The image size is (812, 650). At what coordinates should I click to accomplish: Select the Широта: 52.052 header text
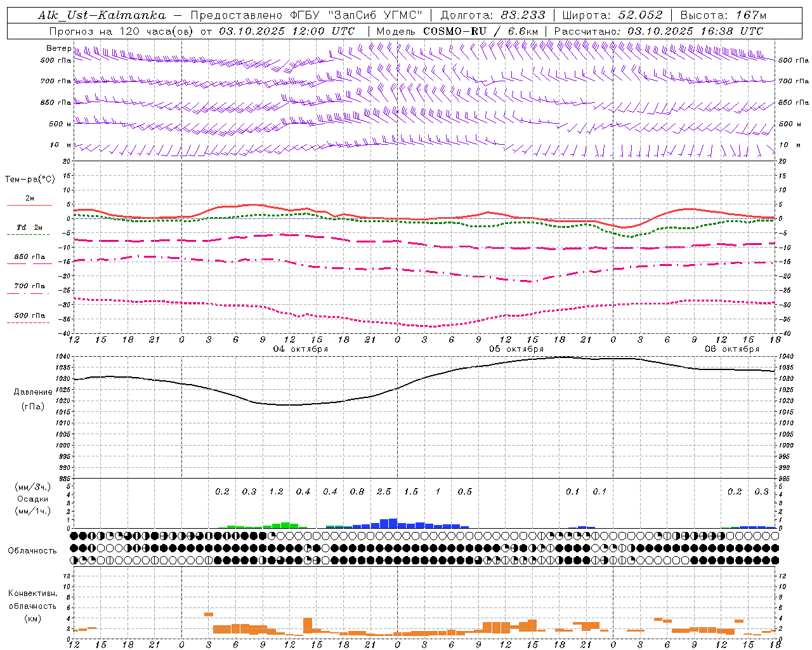tap(613, 15)
